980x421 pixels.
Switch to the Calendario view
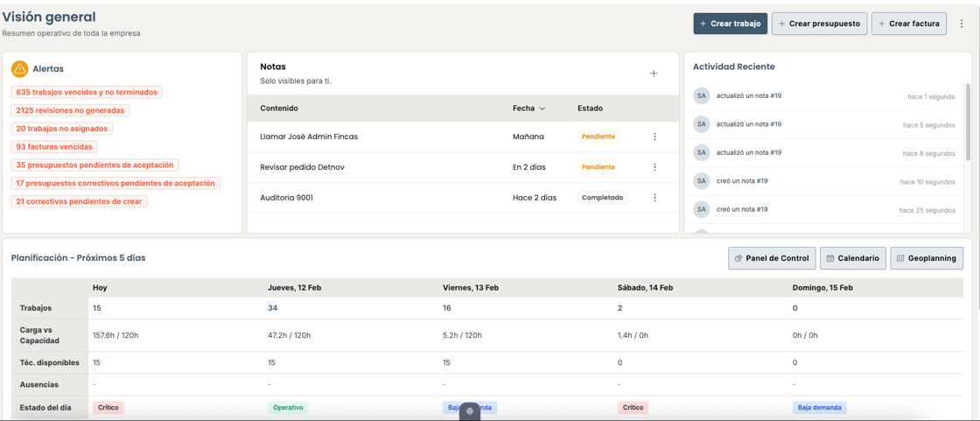tap(852, 258)
